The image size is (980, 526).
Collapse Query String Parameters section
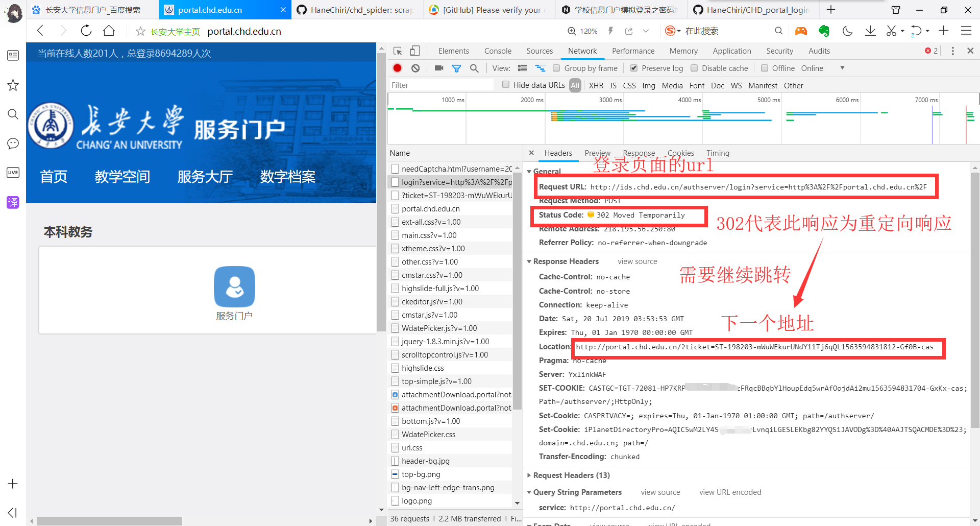coord(529,492)
